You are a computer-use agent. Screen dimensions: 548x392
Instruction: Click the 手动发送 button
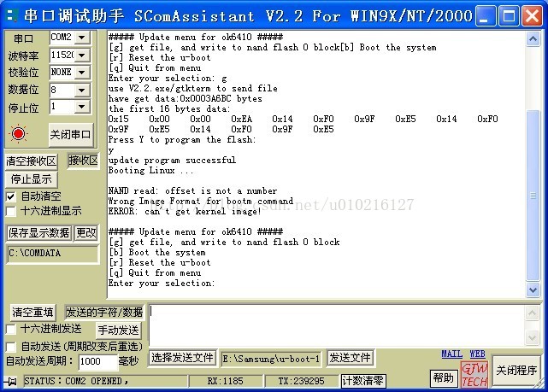coord(119,330)
